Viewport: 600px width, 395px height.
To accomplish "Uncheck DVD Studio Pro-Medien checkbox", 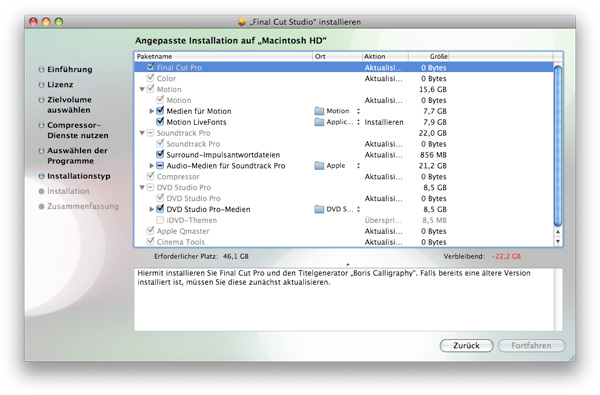I will click(x=160, y=209).
